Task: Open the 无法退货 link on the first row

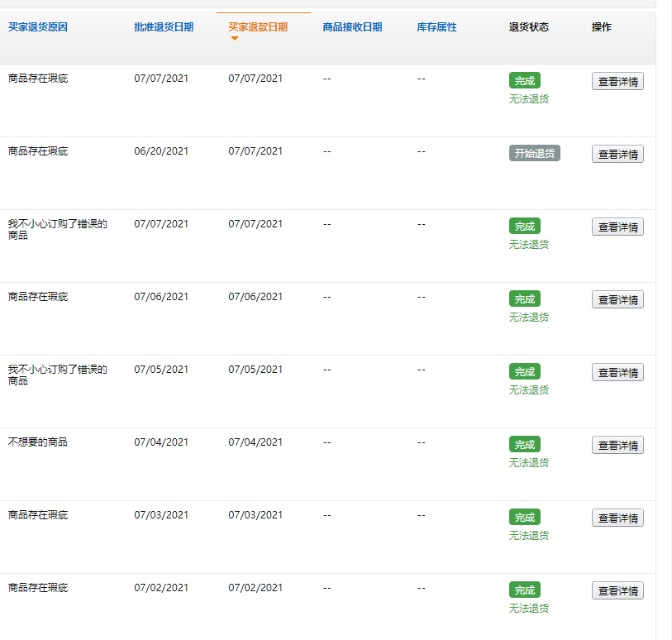Action: click(x=528, y=98)
